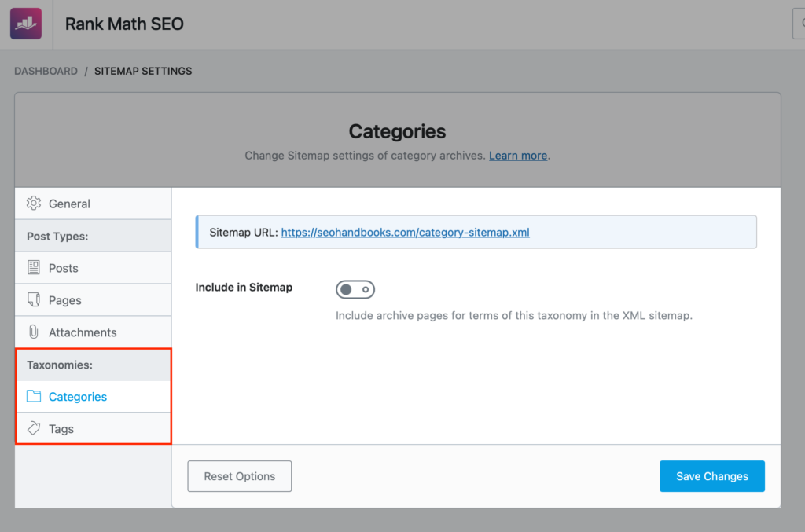Follow the Learn more link
The width and height of the screenshot is (805, 532).
pyautogui.click(x=518, y=156)
